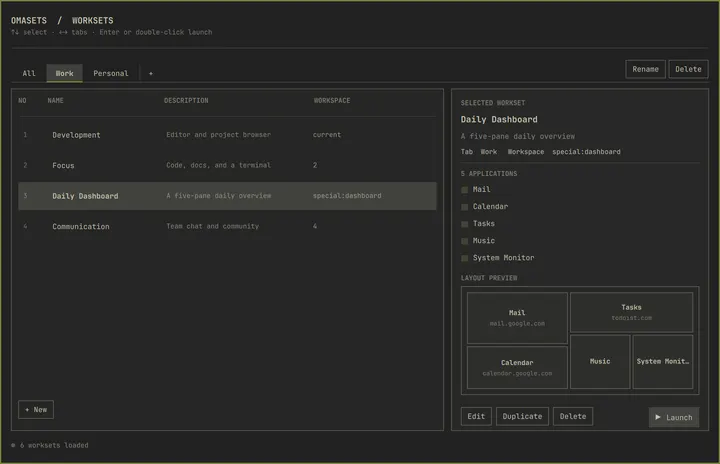This screenshot has height=464, width=720.
Task: Click the Music pane in layout preview
Action: click(x=600, y=362)
